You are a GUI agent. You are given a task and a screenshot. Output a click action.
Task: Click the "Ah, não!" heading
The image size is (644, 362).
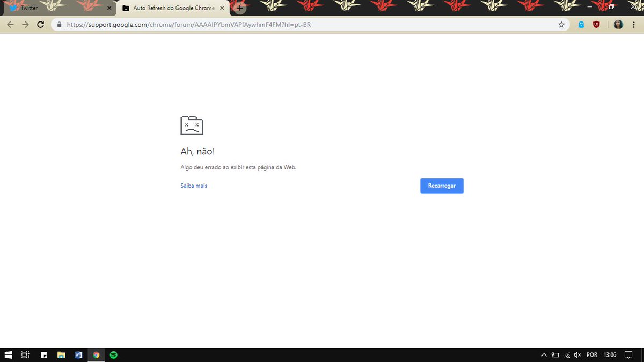click(x=197, y=152)
